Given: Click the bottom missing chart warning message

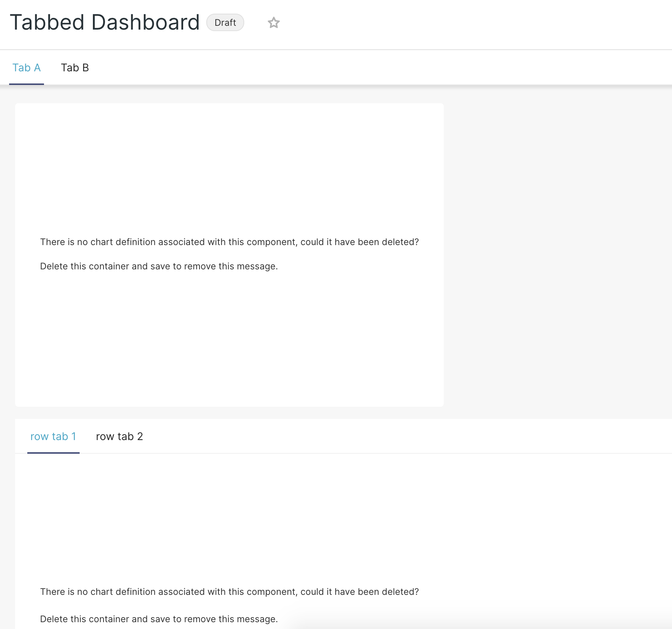Looking at the screenshot, I should [229, 591].
